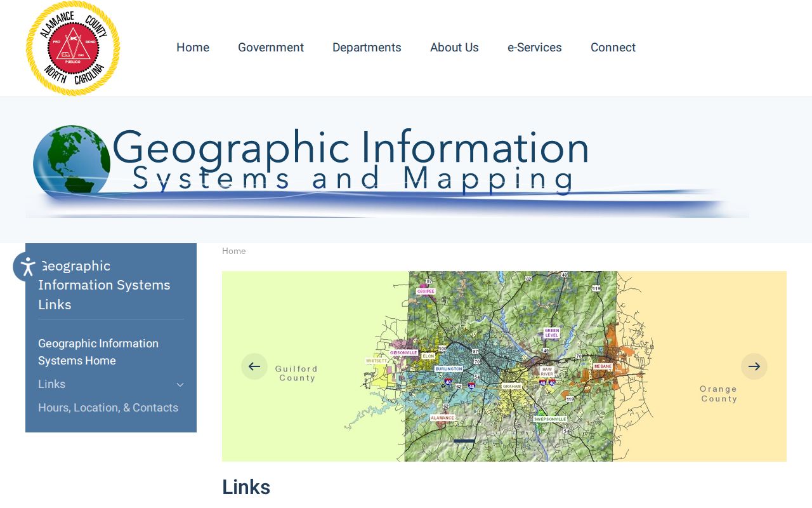Open the Links sidebar item
The width and height of the screenshot is (812, 508).
click(x=52, y=384)
